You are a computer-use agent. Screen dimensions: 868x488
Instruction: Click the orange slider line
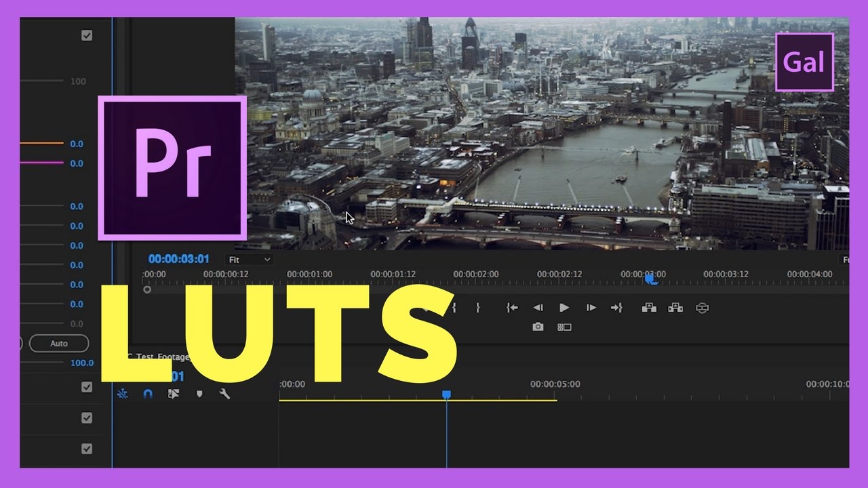click(x=41, y=144)
